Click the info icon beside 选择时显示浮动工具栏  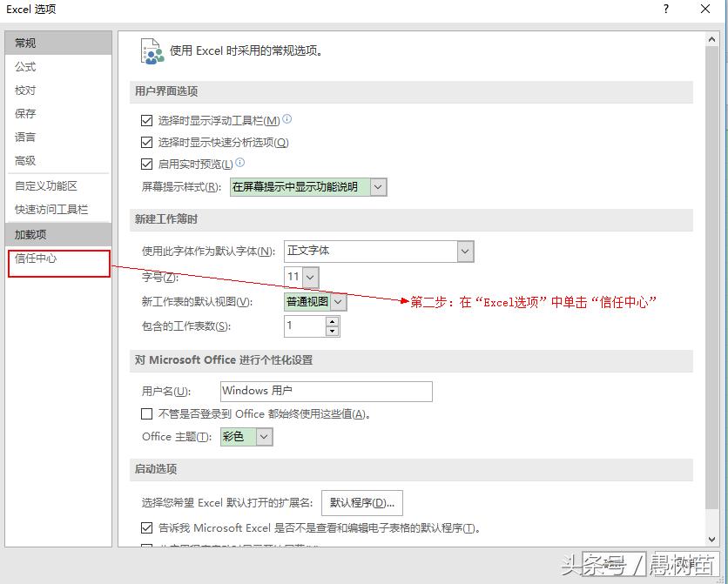[289, 118]
